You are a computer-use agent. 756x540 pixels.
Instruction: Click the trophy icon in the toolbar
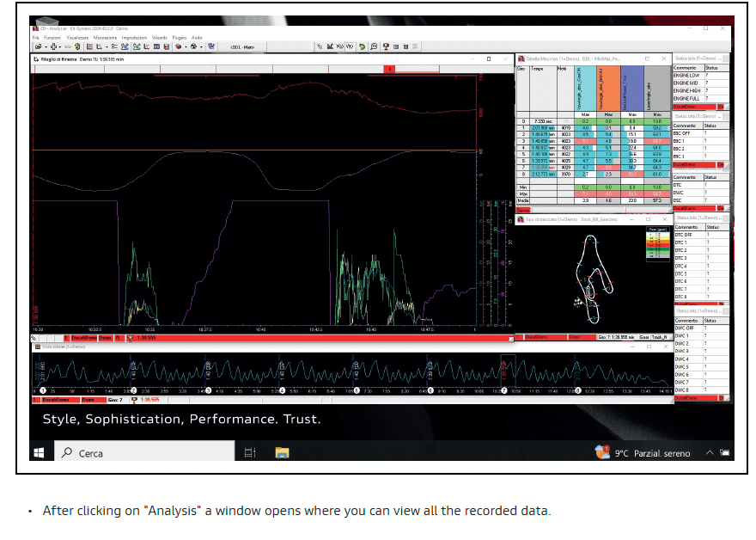pyautogui.click(x=386, y=46)
